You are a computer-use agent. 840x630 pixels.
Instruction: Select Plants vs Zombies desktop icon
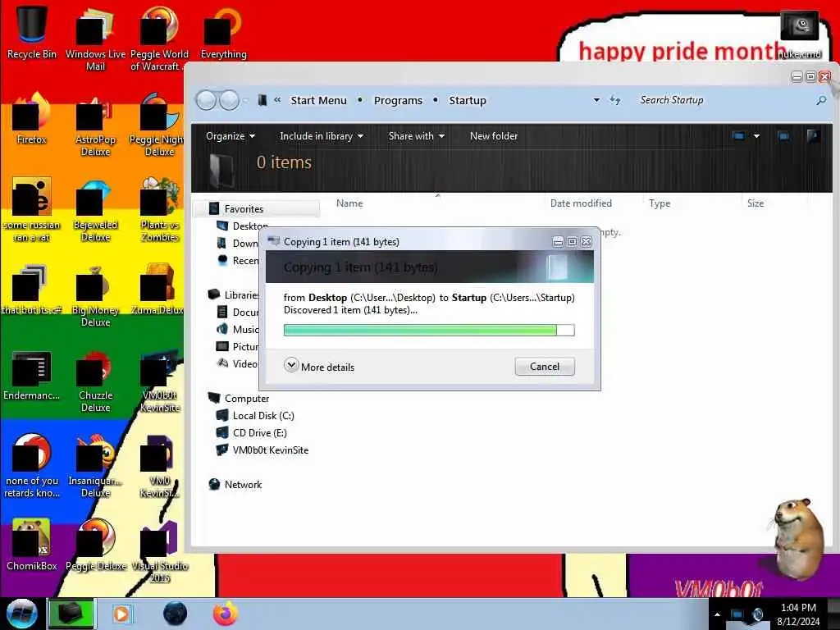point(160,210)
